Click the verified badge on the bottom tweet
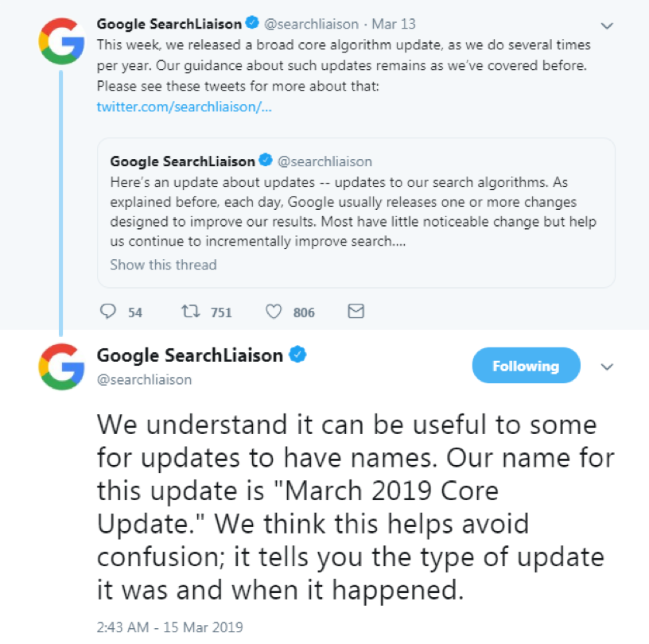This screenshot has height=644, width=649. point(297,355)
